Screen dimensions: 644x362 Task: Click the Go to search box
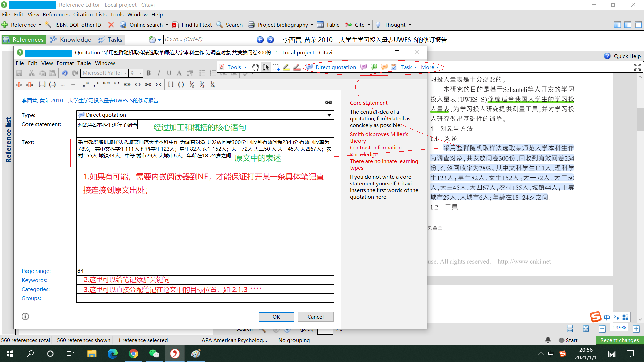click(209, 39)
